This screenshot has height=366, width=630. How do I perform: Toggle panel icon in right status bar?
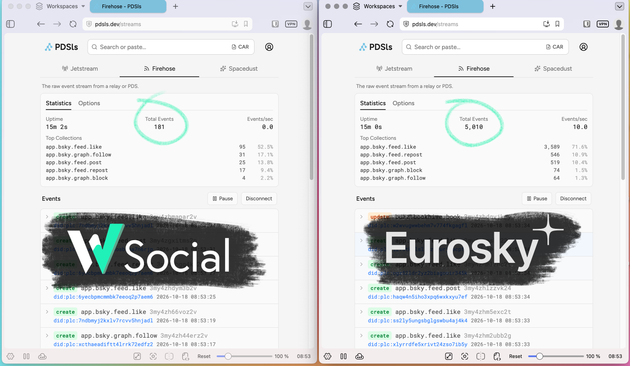point(344,356)
